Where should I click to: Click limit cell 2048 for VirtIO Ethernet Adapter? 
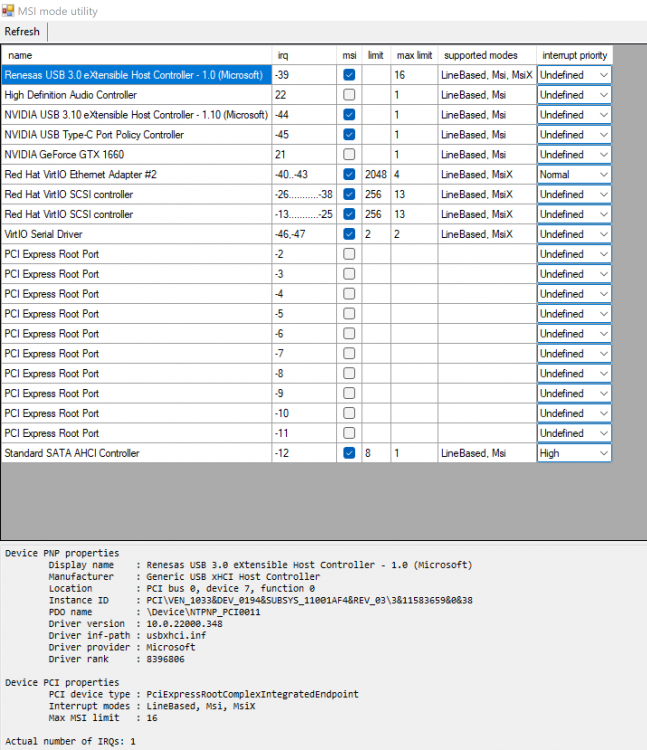[376, 174]
